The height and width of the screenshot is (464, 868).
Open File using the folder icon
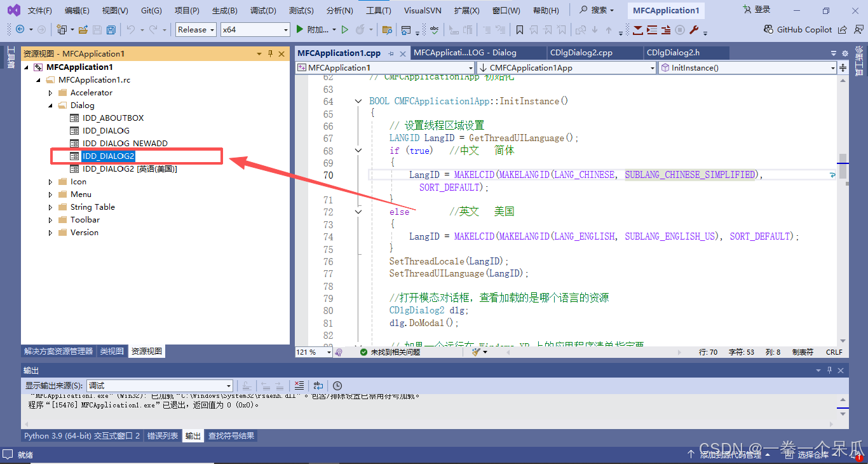(x=83, y=29)
